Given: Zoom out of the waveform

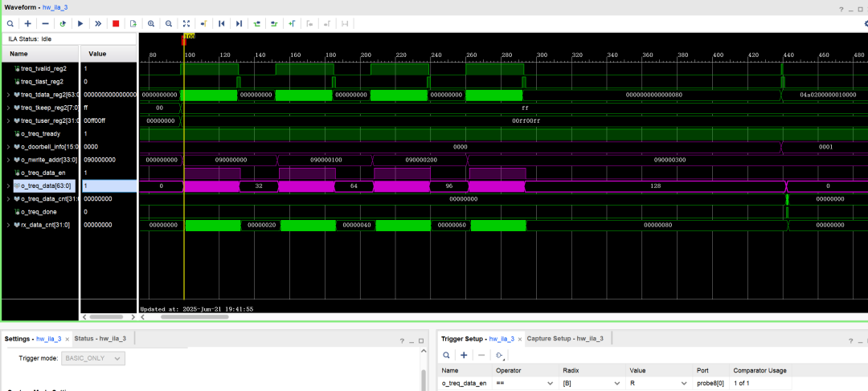Looking at the screenshot, I should 169,24.
